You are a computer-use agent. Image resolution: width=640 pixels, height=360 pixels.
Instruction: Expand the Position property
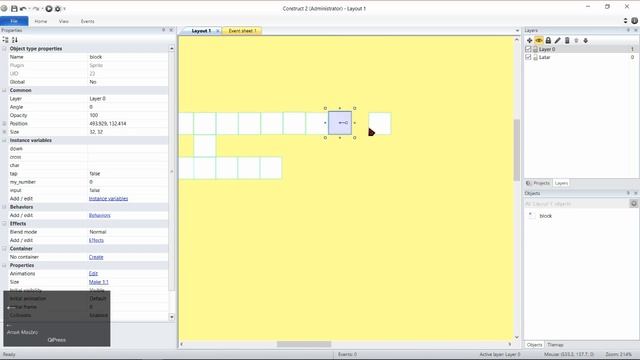[x=4, y=123]
